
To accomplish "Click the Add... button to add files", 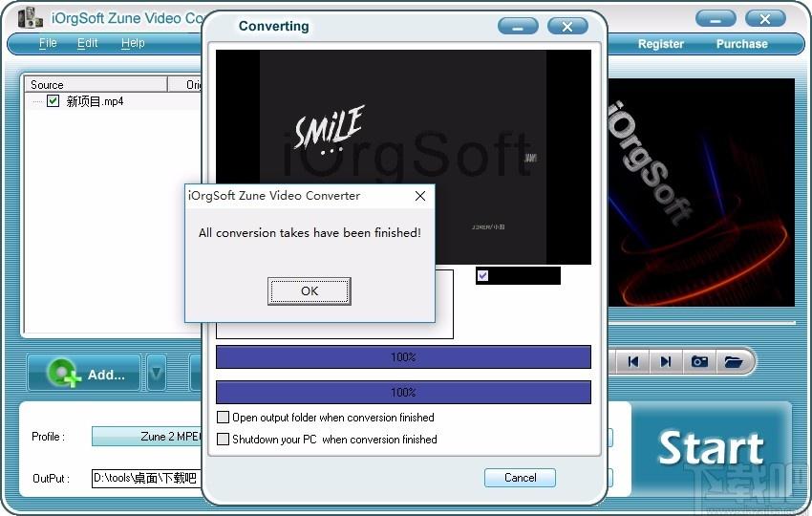I will 84,373.
